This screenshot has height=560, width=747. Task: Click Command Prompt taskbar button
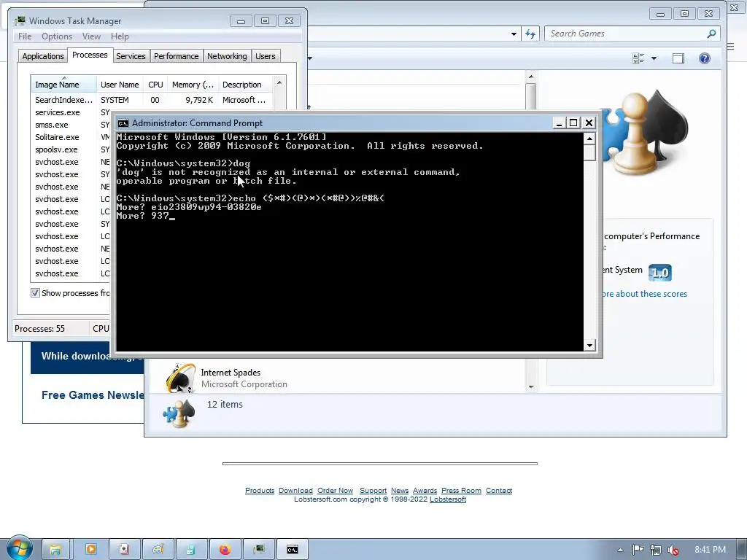tap(293, 550)
